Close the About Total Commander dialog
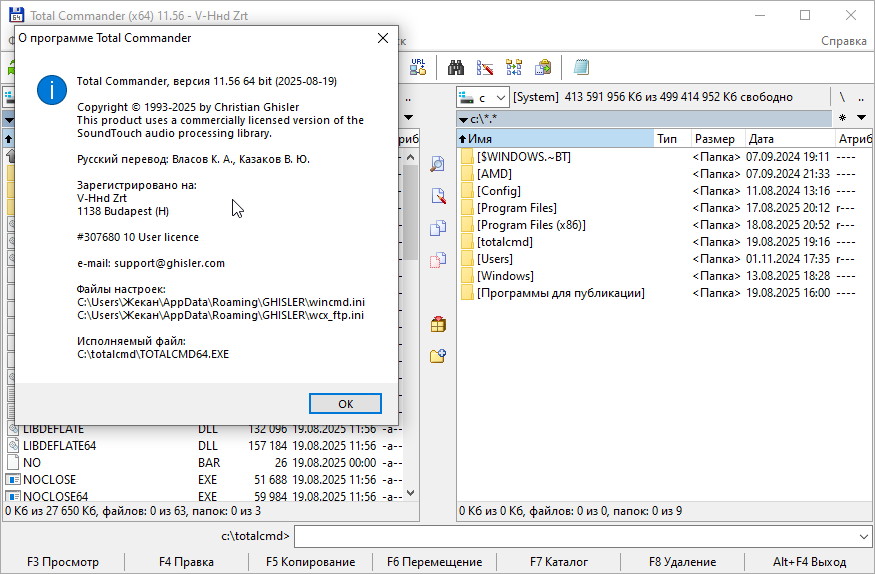The width and height of the screenshot is (875, 574). pyautogui.click(x=383, y=38)
